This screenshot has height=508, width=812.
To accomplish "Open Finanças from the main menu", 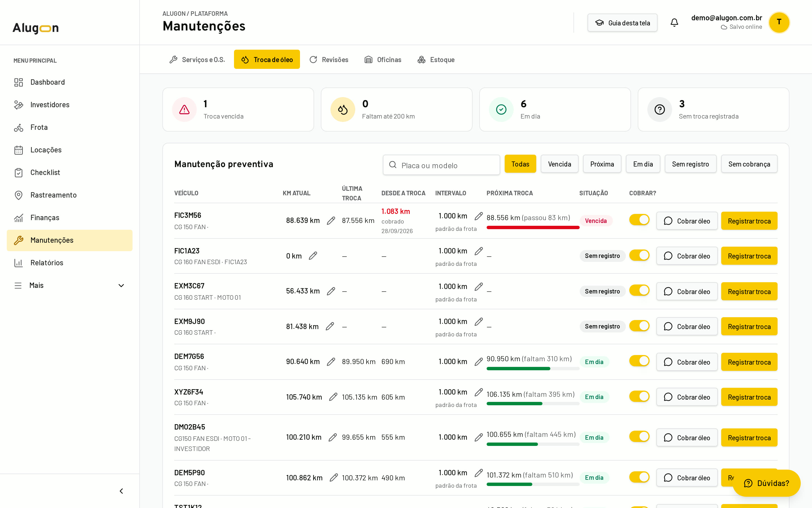I will pos(69,217).
